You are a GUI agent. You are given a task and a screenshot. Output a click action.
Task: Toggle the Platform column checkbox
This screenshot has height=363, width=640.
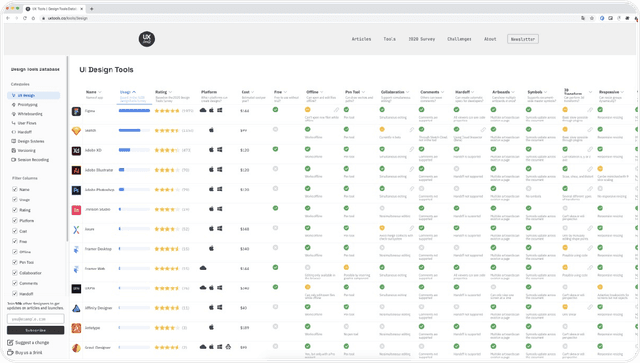click(15, 220)
